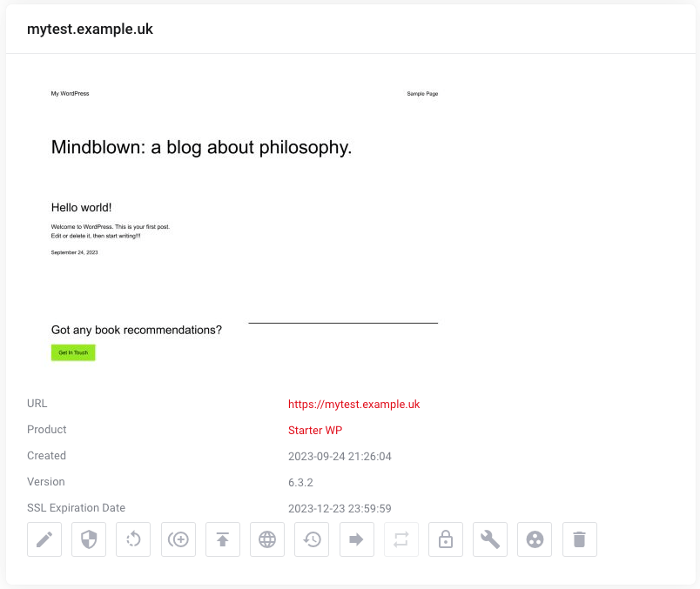
Task: Click the repeat swap arrows icon
Action: [x=401, y=539]
